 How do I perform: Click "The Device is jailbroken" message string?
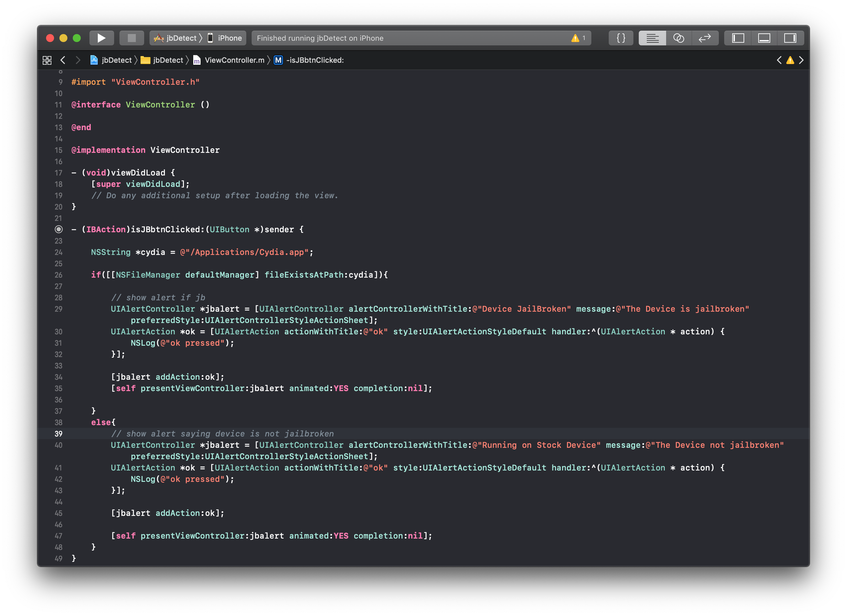[682, 309]
